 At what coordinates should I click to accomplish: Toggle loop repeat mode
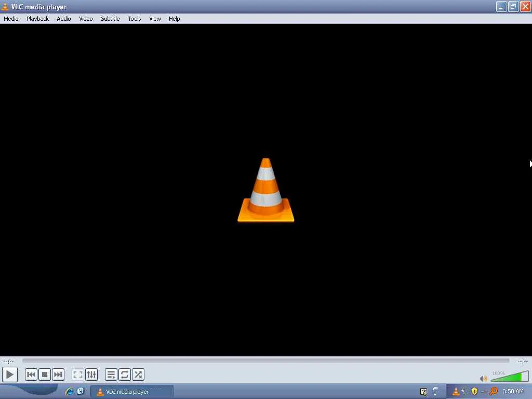tap(125, 375)
